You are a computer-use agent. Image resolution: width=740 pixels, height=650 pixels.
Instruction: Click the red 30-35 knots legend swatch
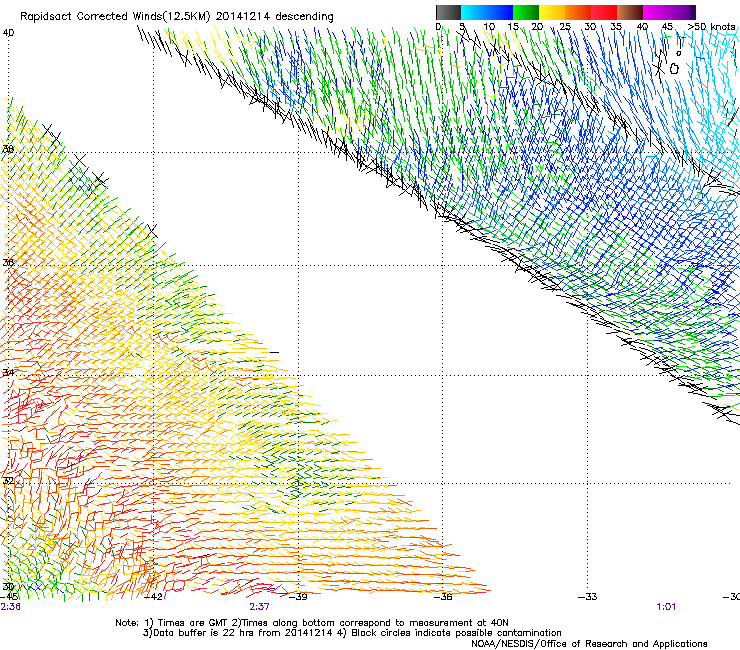click(x=604, y=12)
